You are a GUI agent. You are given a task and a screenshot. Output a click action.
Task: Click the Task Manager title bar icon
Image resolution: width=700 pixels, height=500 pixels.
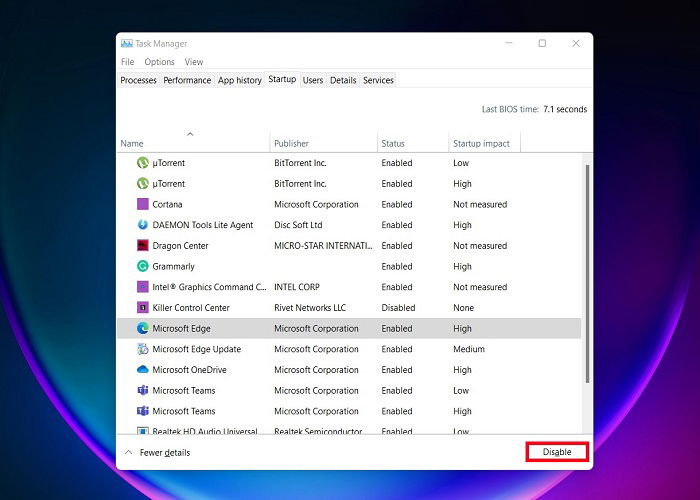(127, 43)
